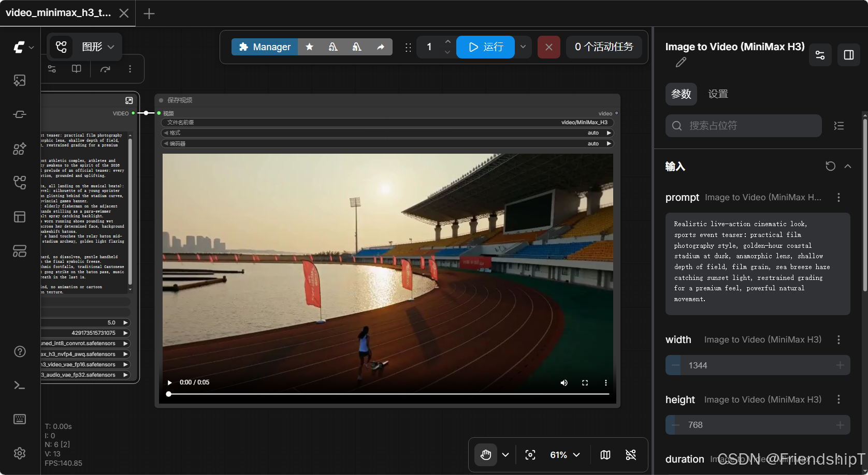The height and width of the screenshot is (475, 868).
Task: Run the workflow with 运行
Action: (x=485, y=47)
